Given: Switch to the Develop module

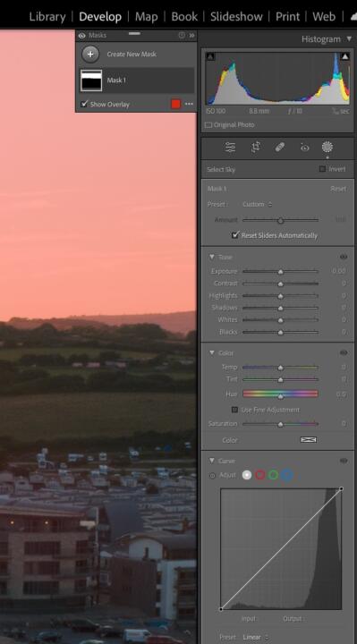Looking at the screenshot, I should click(100, 16).
